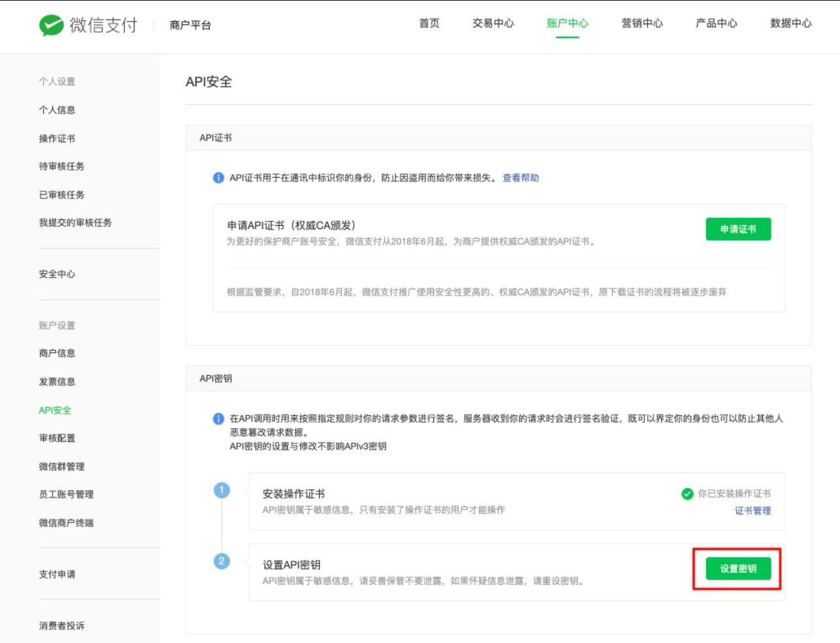Open the 数据中心 navigation item
The height and width of the screenshot is (643, 840).
(791, 24)
